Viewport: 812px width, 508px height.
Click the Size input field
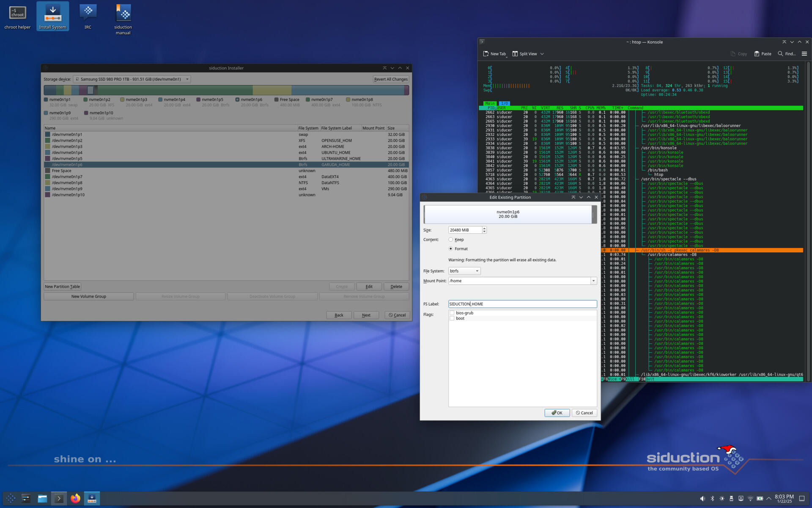click(465, 230)
